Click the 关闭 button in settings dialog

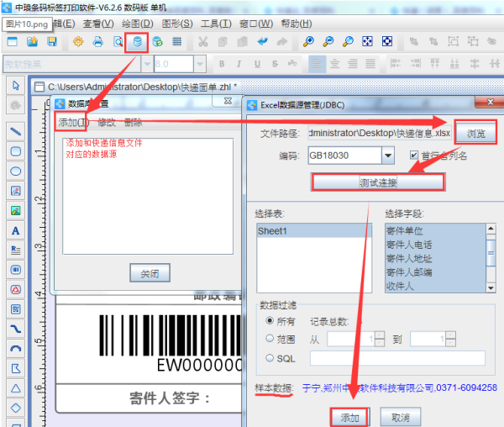coord(150,273)
